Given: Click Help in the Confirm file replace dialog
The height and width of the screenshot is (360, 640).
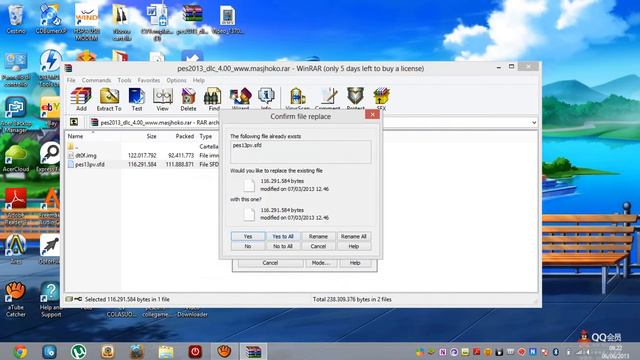Looking at the screenshot, I should (353, 246).
